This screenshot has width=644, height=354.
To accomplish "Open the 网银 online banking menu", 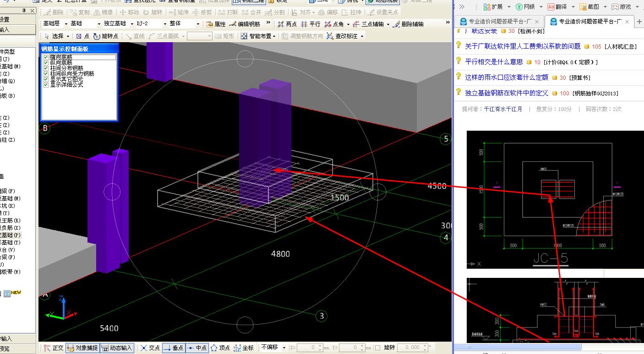I will [x=529, y=7].
